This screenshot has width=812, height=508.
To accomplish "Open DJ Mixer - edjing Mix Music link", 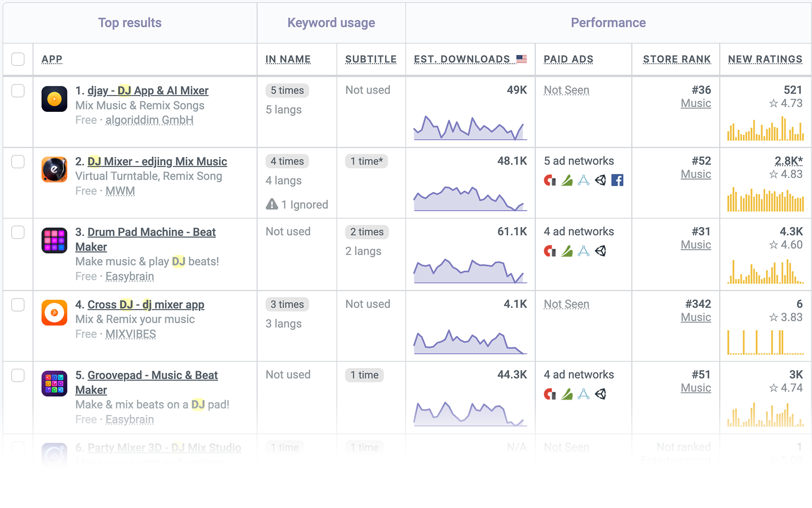I will 157,162.
